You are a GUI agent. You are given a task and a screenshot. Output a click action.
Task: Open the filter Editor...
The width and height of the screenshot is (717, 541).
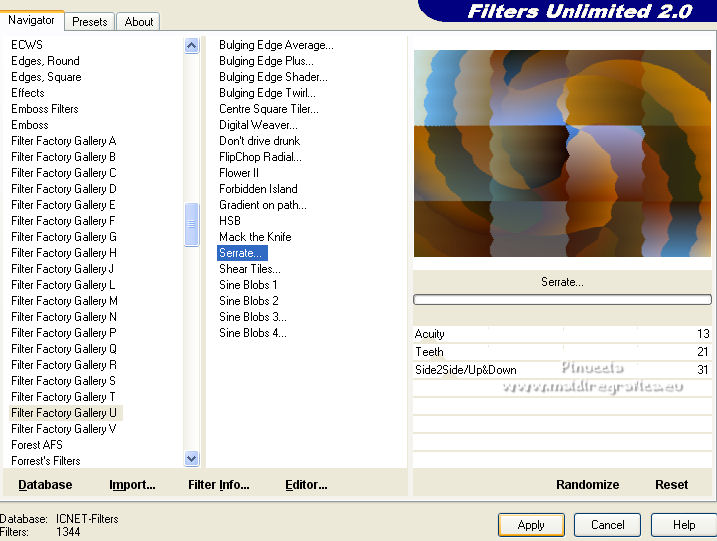click(x=306, y=484)
